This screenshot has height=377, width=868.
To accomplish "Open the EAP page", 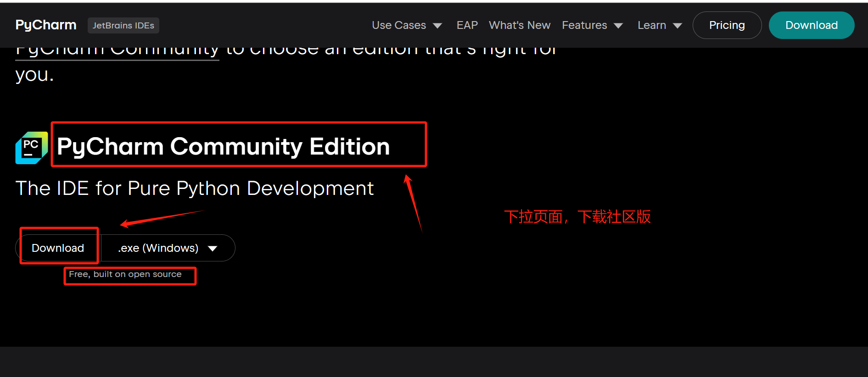I will pyautogui.click(x=467, y=25).
